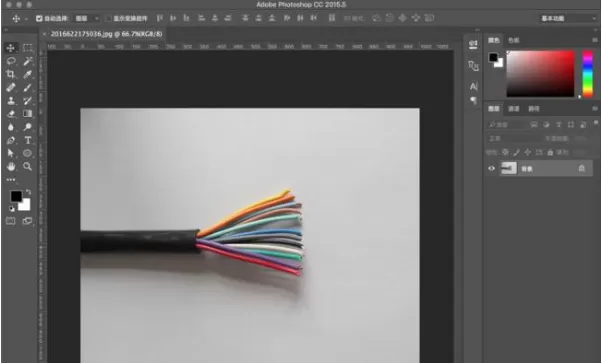This screenshot has height=363, width=602.
Task: Reset to default foreground and background colors
Action: coord(12,209)
